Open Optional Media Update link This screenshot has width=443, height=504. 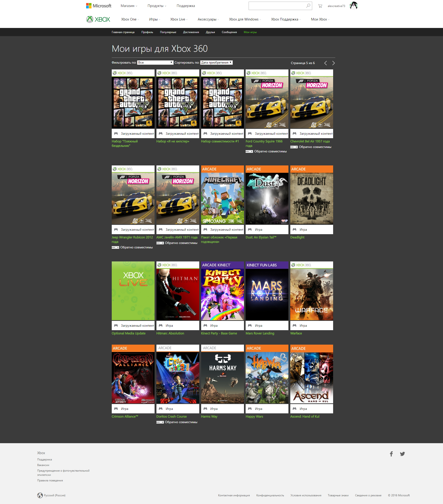coord(129,333)
